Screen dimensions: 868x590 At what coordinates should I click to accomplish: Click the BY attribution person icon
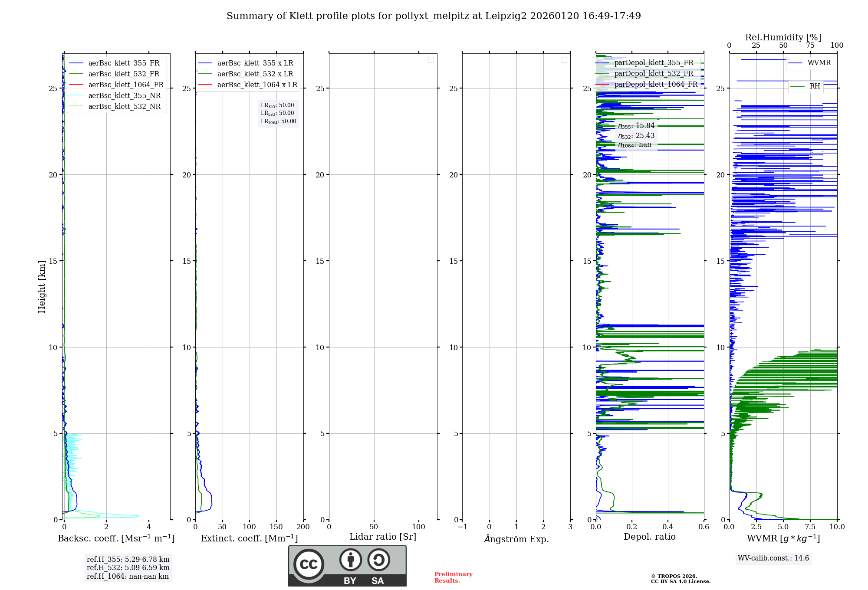tap(350, 560)
